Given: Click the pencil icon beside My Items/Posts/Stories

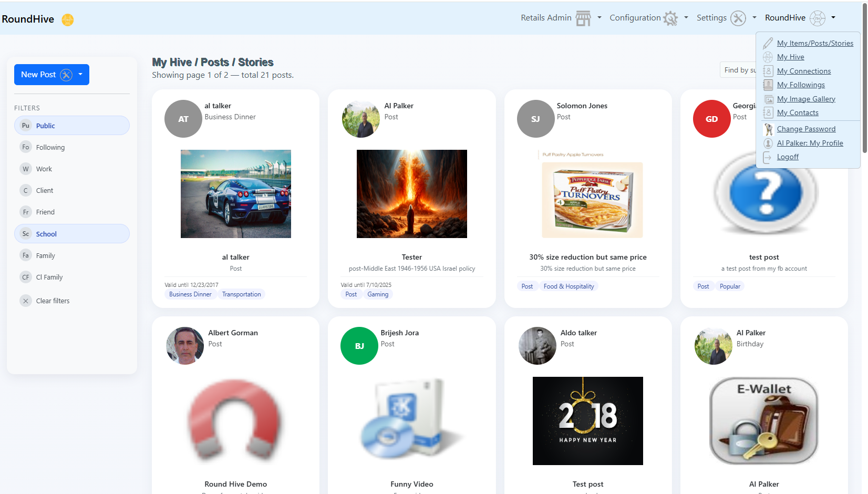Looking at the screenshot, I should point(768,43).
